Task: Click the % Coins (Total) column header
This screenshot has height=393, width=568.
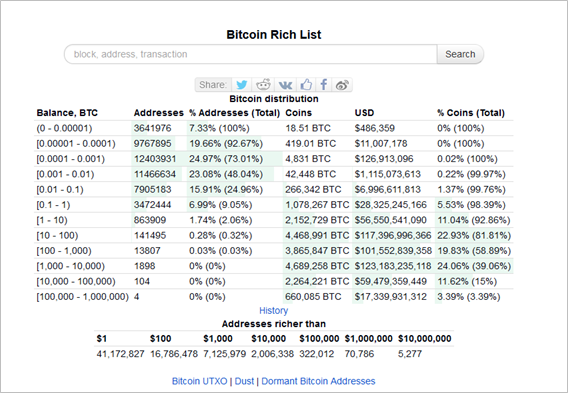Action: pos(471,113)
